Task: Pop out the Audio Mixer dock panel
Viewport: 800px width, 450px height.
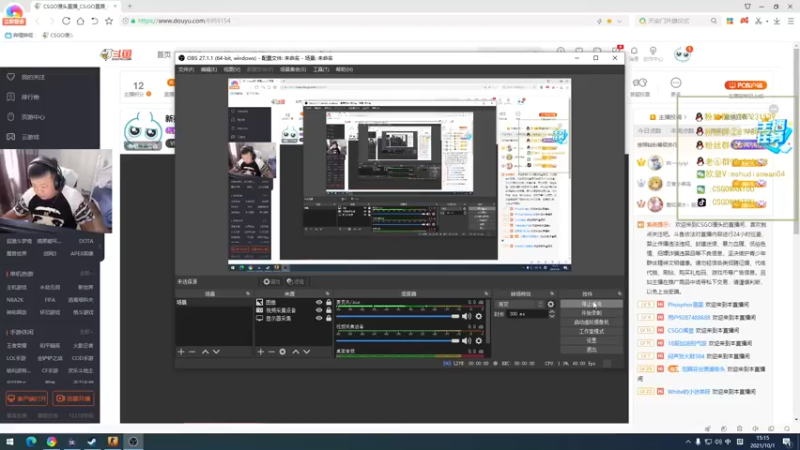Action: click(x=486, y=294)
